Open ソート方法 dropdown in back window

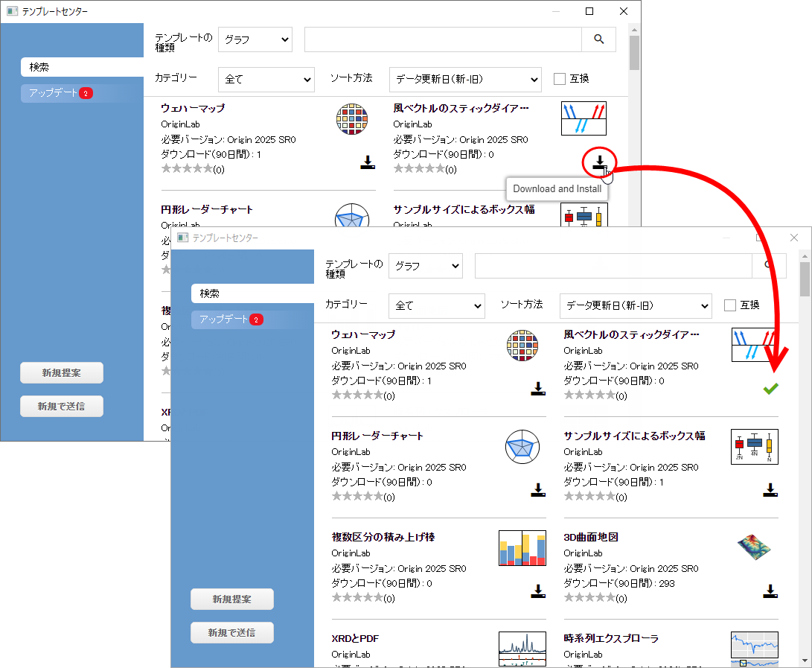point(465,79)
